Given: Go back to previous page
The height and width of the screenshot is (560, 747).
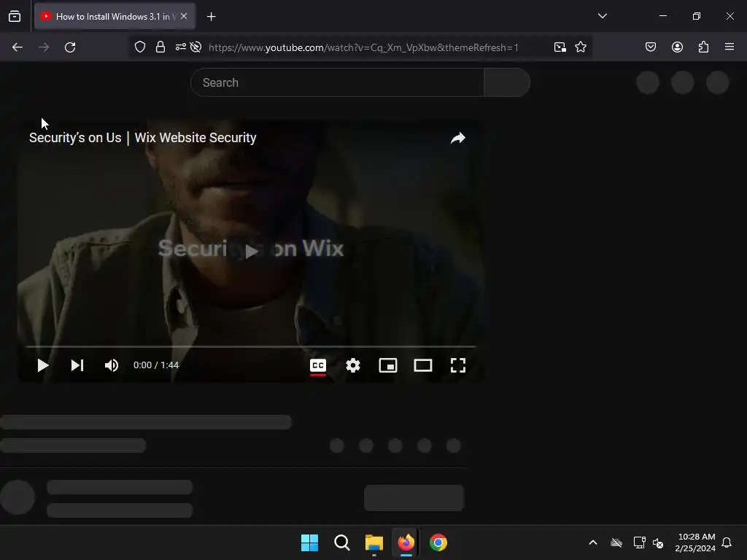Looking at the screenshot, I should (x=18, y=47).
